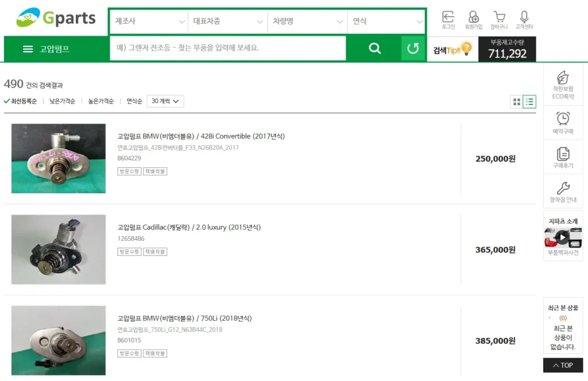Click the Cadillac pump product thumbnail
588x381 pixels.
pos(59,249)
